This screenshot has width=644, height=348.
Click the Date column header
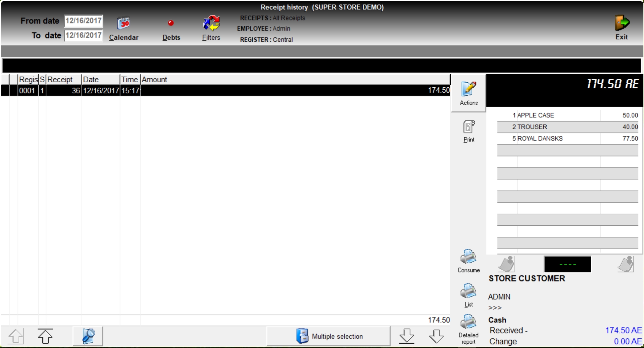pyautogui.click(x=100, y=80)
